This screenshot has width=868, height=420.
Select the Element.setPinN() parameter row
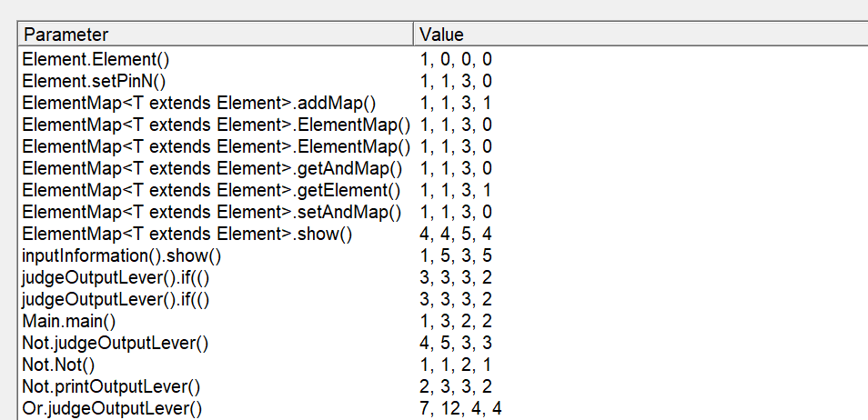(95, 81)
